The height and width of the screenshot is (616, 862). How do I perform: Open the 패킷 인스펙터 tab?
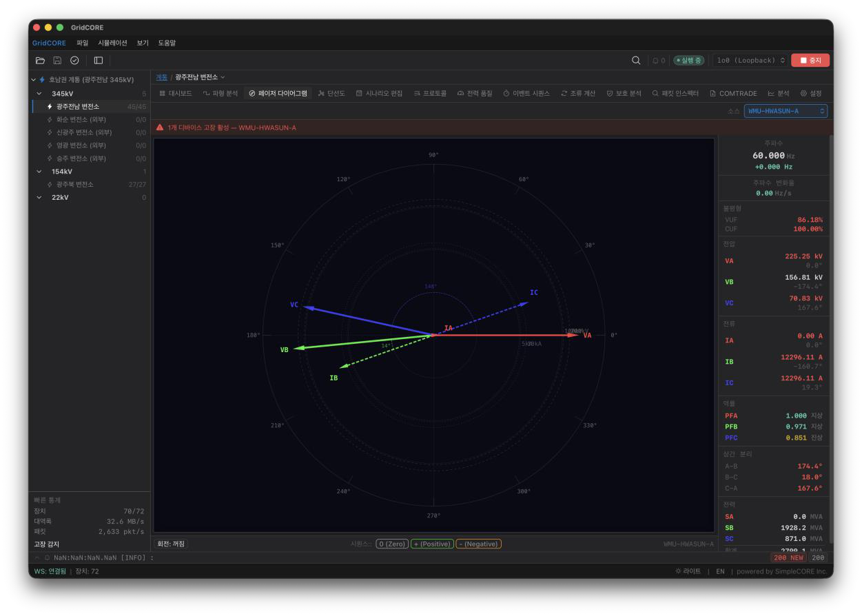point(675,93)
